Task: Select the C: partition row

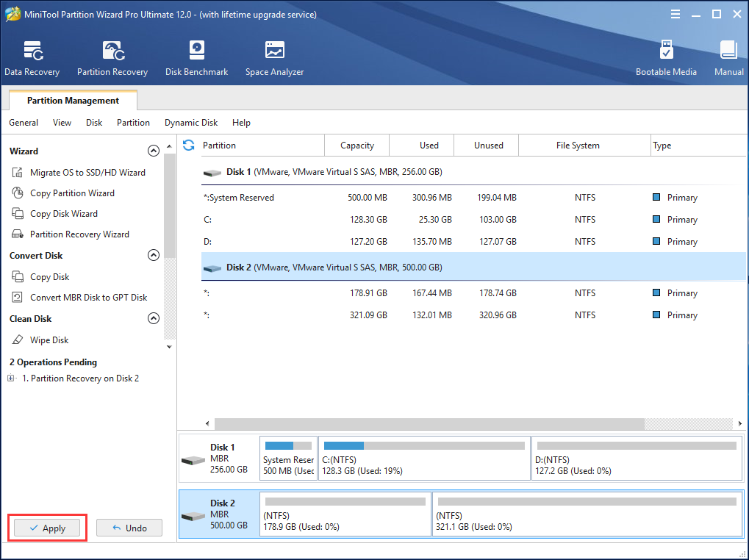Action: pyautogui.click(x=473, y=220)
